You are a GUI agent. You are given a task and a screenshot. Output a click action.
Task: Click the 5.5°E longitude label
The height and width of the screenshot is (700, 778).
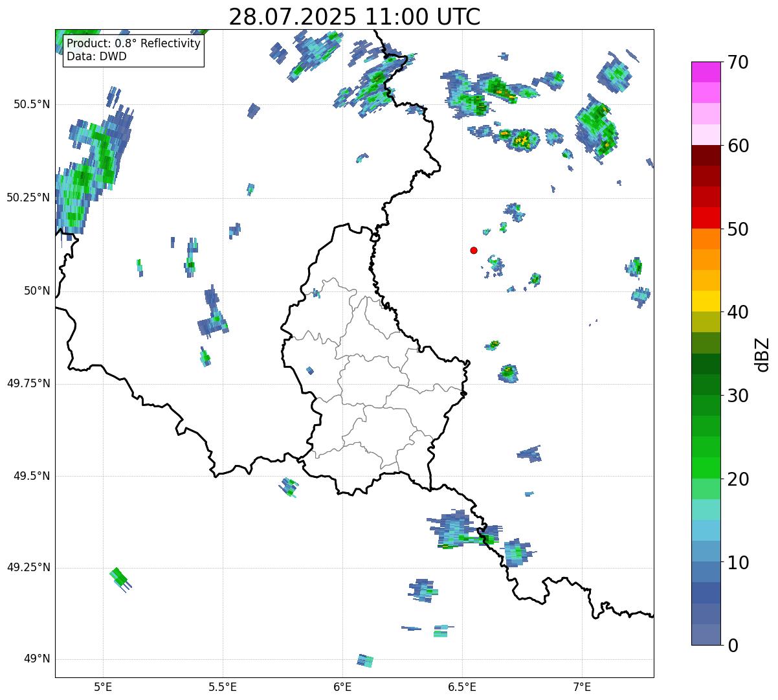(223, 686)
